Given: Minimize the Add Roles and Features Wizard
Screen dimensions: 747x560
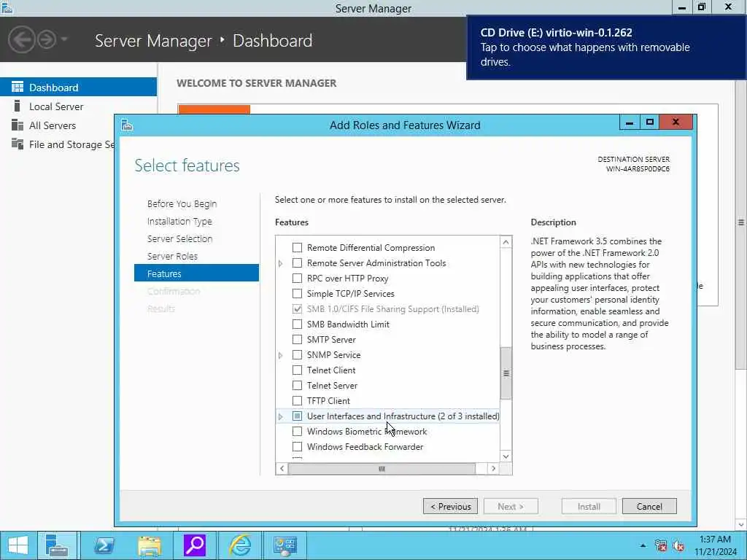Looking at the screenshot, I should [x=630, y=122].
